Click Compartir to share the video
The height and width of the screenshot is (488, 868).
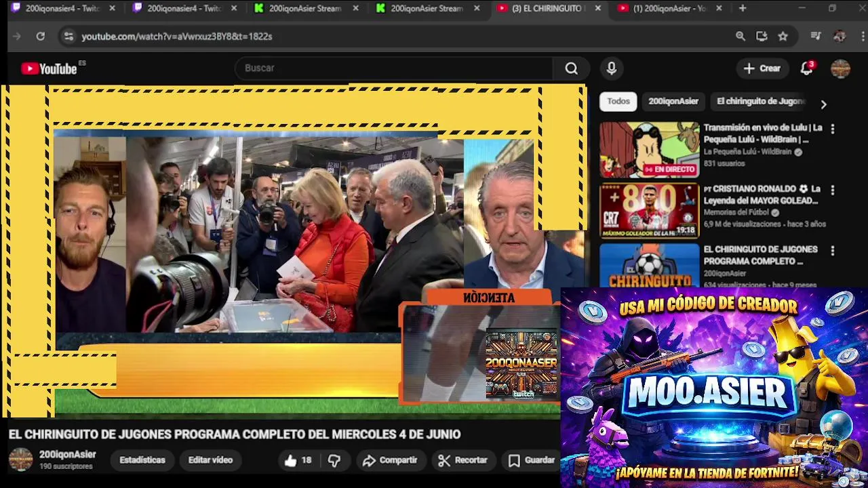click(390, 460)
